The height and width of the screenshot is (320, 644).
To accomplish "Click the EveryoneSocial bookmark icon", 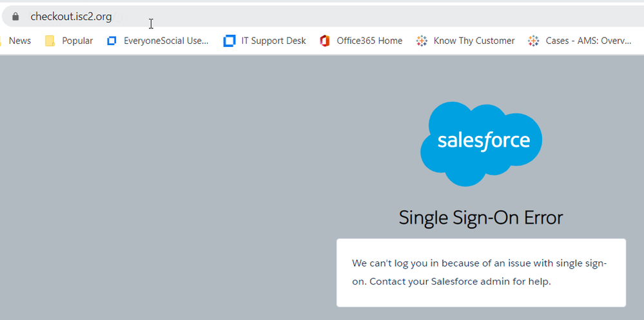I will (x=112, y=41).
